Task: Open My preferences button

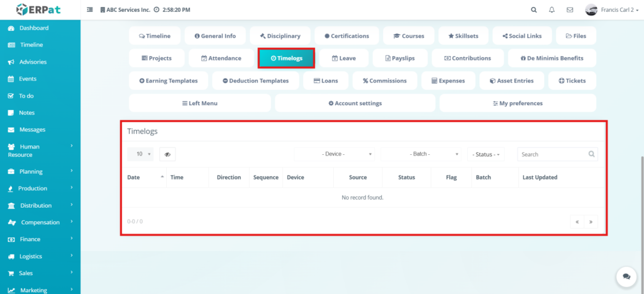Action: coord(517,103)
